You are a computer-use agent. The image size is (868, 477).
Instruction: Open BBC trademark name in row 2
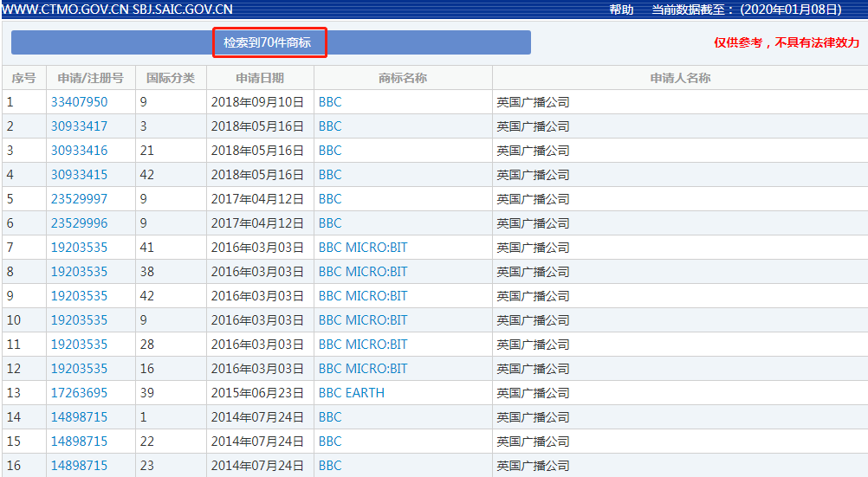point(330,126)
